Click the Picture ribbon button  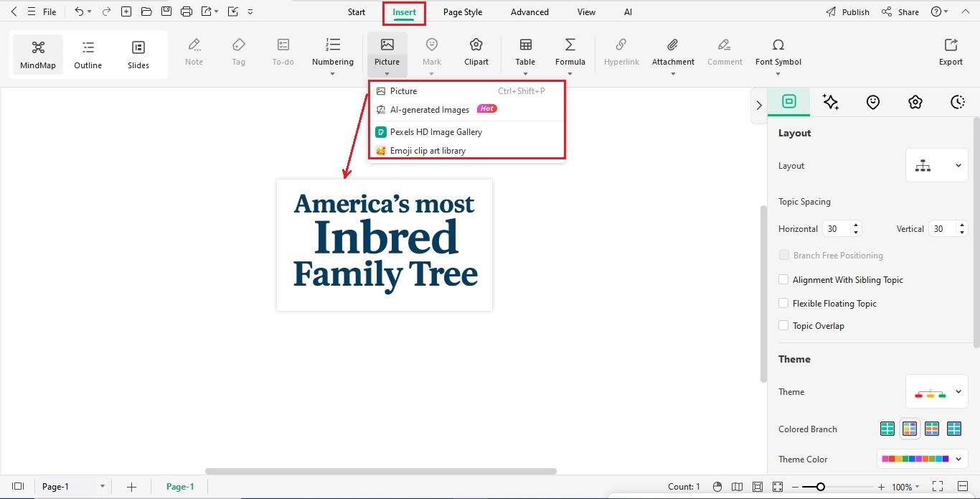[x=387, y=55]
